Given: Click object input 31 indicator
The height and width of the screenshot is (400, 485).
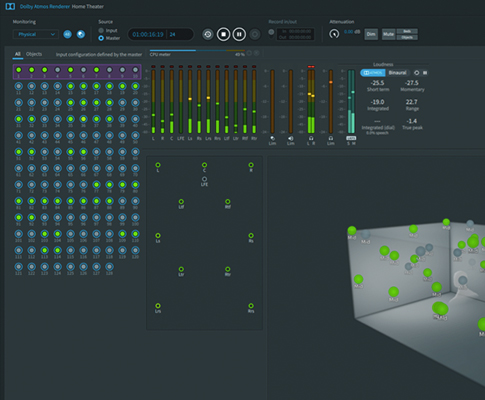Looking at the screenshot, I should tap(19, 119).
